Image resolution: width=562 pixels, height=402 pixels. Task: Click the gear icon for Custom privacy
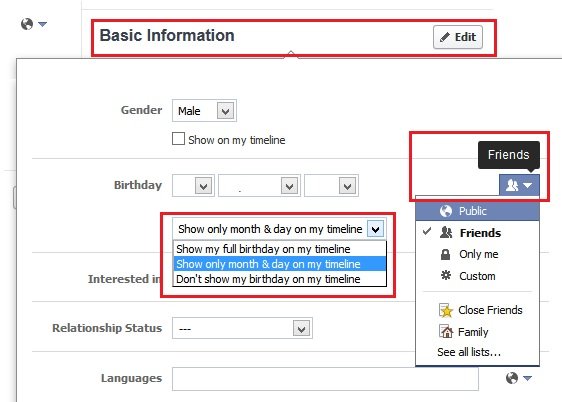tap(446, 276)
